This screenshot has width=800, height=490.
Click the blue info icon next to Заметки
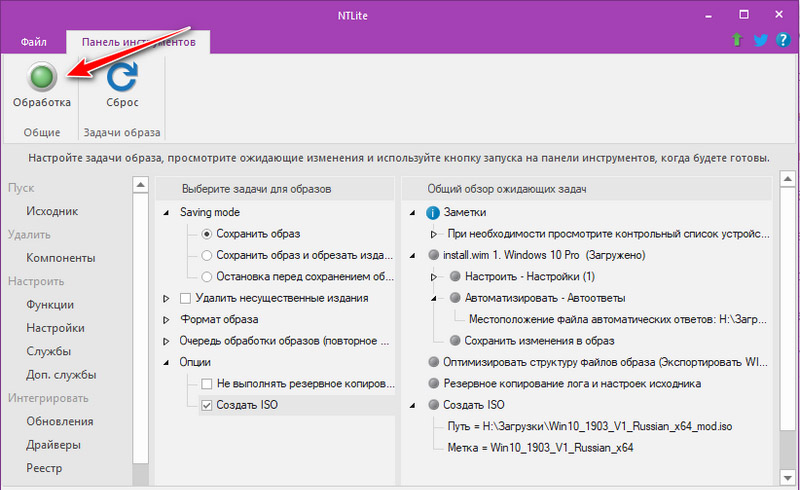pos(433,213)
